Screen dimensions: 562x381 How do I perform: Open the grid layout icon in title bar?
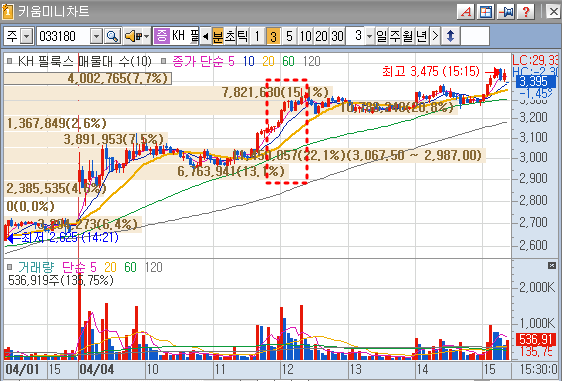coord(486,12)
